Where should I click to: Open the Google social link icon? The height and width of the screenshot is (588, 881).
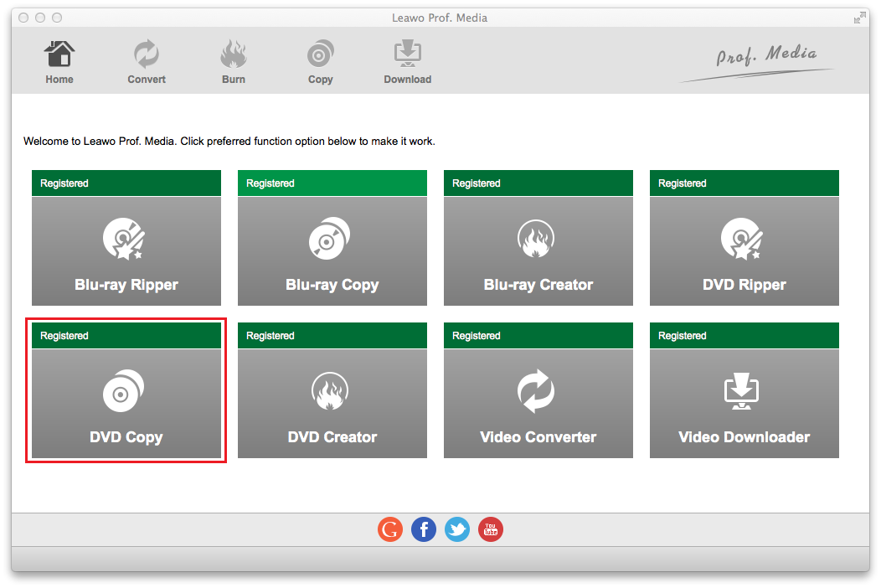390,529
